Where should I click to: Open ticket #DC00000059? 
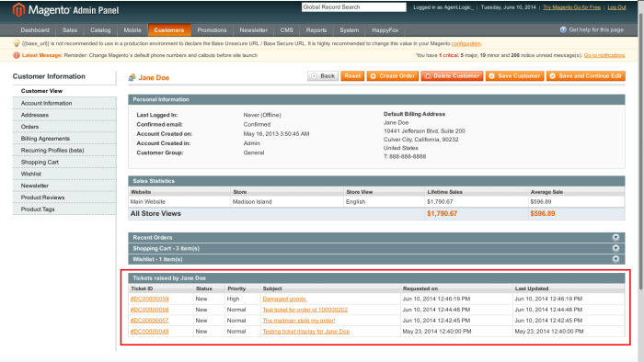[149, 299]
